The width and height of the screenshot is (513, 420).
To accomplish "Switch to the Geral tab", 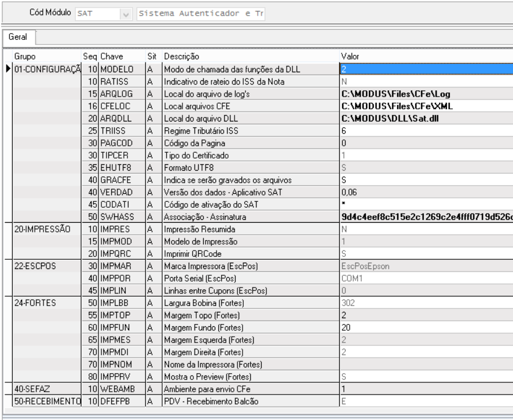I will pos(19,35).
